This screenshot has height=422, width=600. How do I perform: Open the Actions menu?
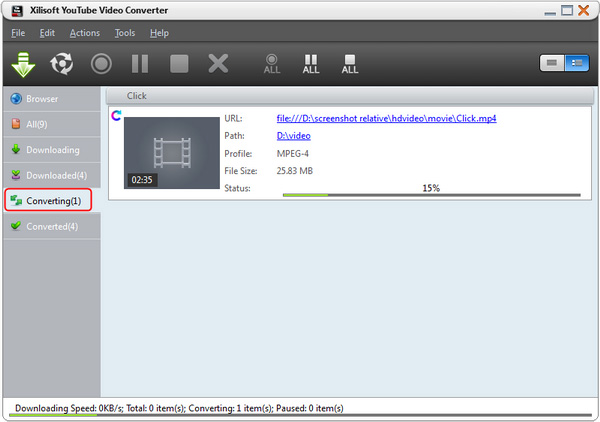click(x=85, y=33)
